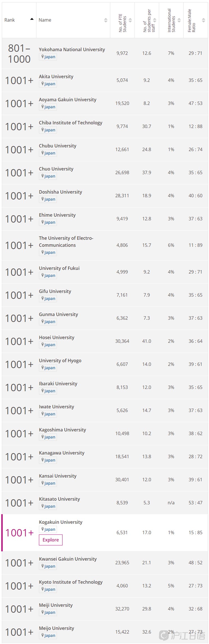
Task: Sort by International Students arrows
Action: [x=179, y=20]
